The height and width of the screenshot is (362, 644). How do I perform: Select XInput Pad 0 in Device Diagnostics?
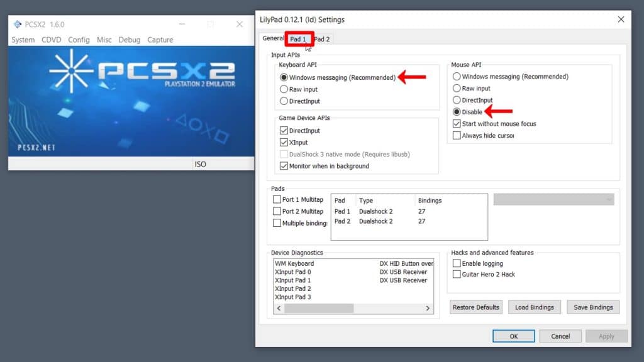(x=293, y=272)
